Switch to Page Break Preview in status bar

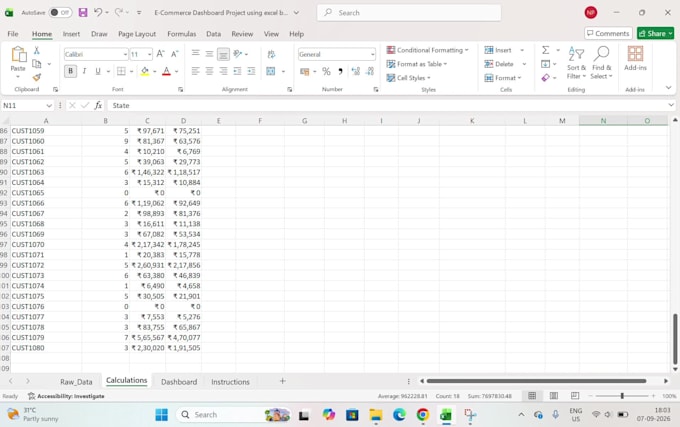point(575,395)
